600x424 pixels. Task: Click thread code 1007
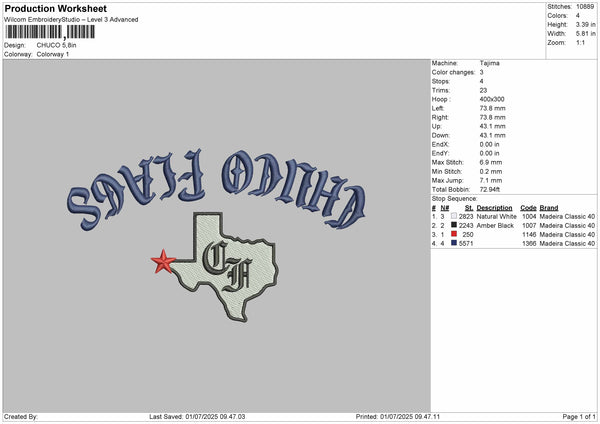[529, 225]
